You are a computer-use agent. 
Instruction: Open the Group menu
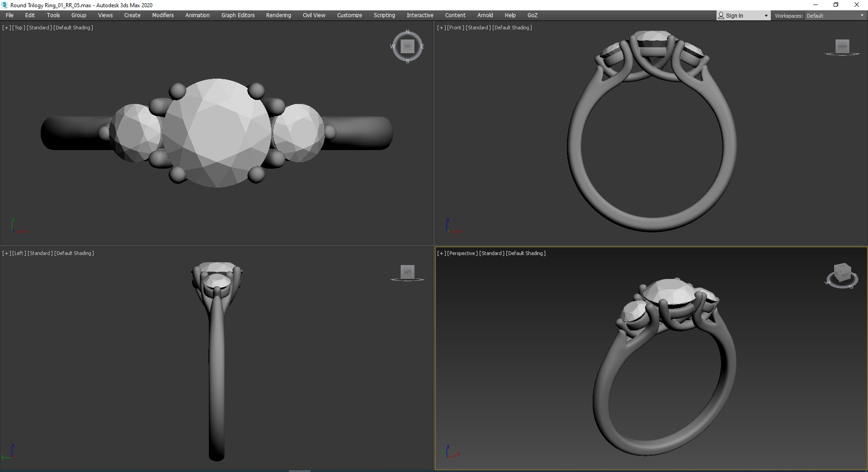point(79,15)
